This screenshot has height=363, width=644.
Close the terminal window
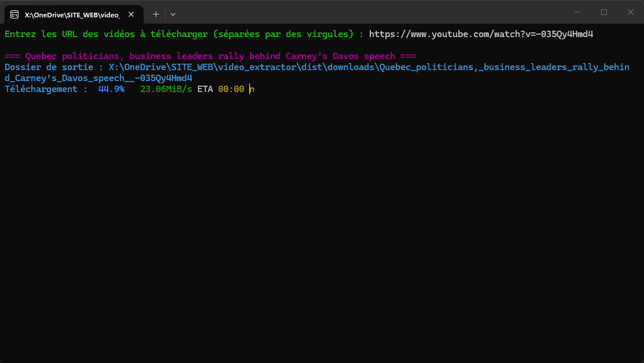tap(630, 12)
